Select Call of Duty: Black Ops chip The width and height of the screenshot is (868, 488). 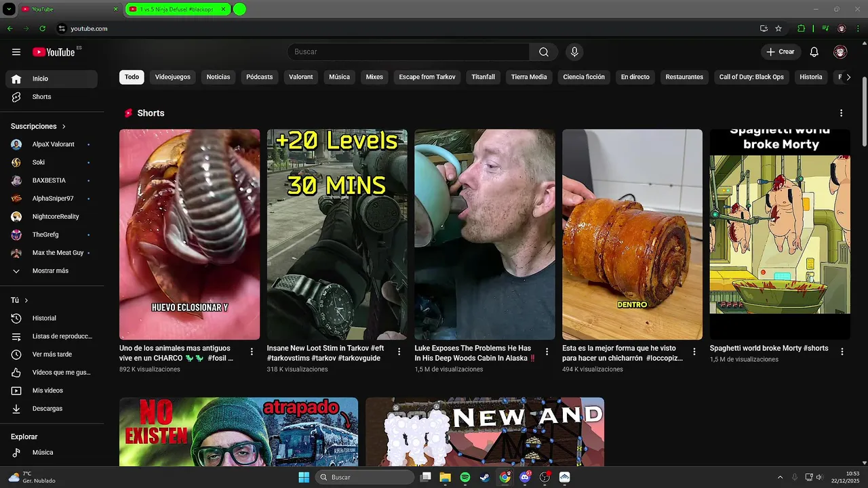(x=751, y=77)
